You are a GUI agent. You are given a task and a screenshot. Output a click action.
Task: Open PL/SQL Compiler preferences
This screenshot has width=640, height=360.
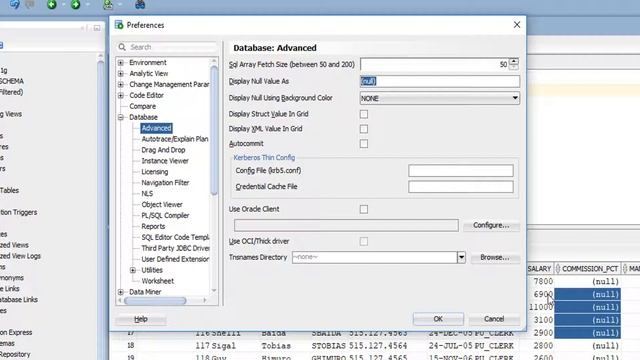click(165, 216)
